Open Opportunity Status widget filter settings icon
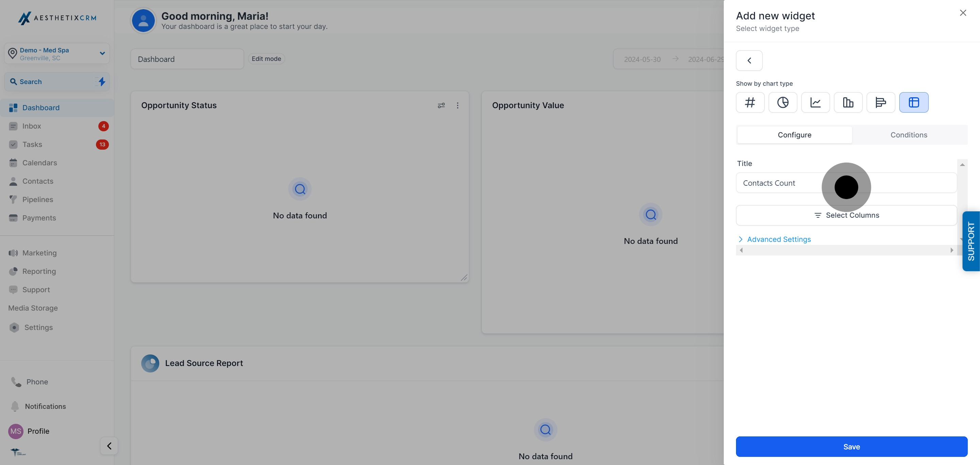Screen dimensions: 980x465 coord(441,105)
